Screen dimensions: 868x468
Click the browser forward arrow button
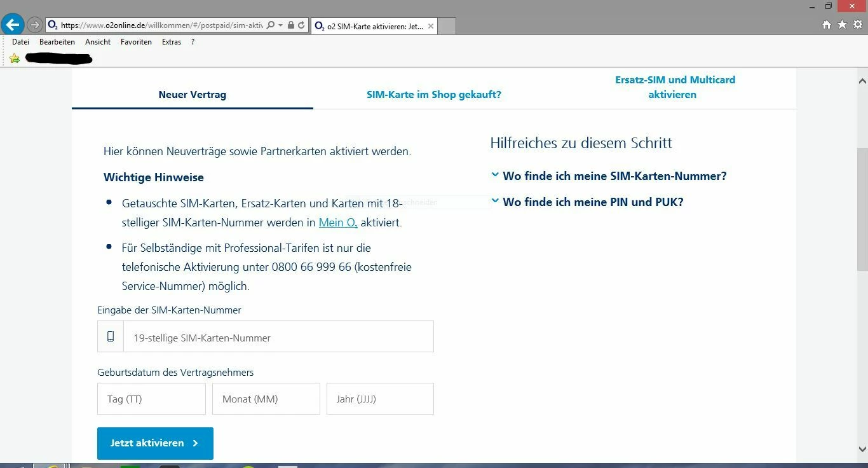tap(35, 25)
